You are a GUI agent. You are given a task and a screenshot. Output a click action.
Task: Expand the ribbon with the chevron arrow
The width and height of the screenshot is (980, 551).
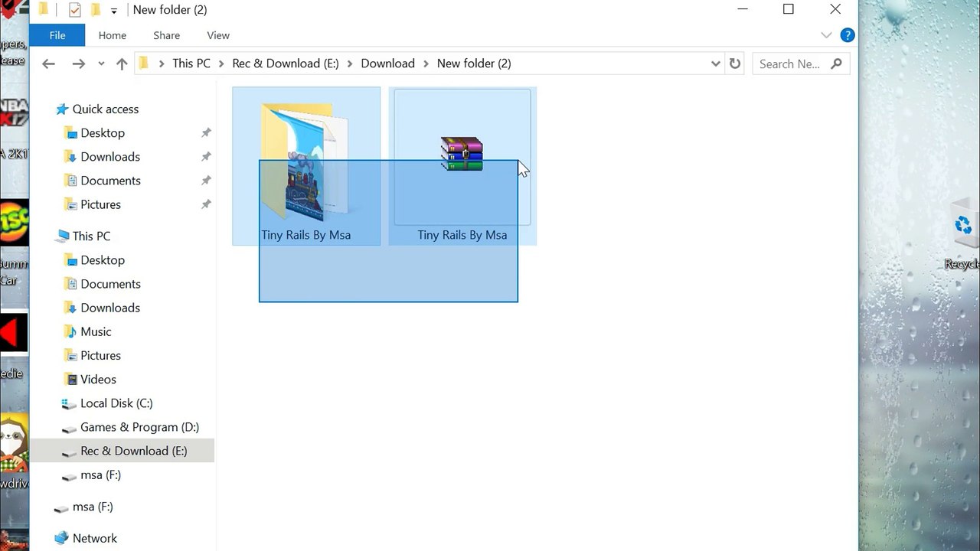click(x=826, y=35)
